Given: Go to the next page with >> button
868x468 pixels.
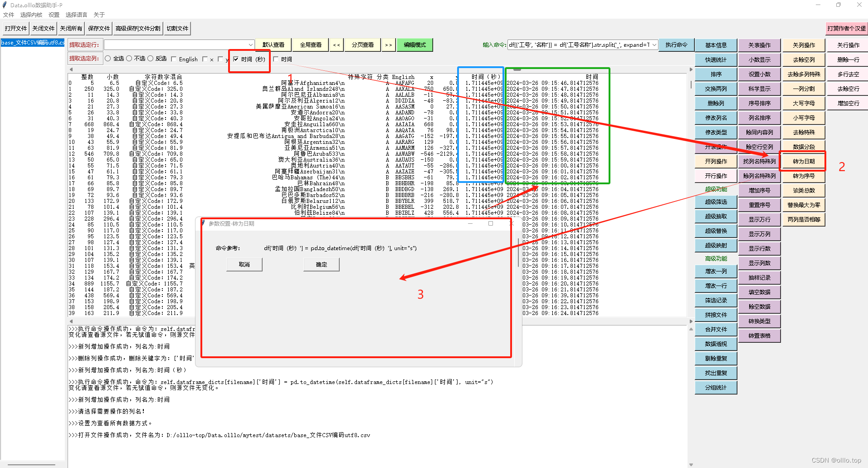Looking at the screenshot, I should (x=388, y=44).
